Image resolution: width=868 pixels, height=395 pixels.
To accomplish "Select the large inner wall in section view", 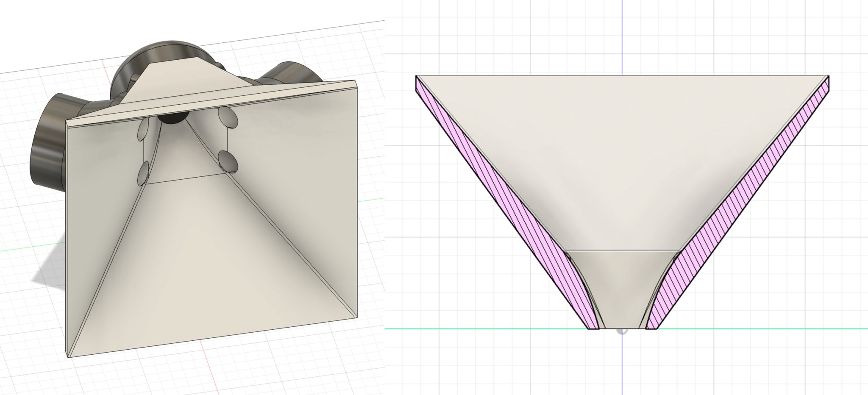I will [x=622, y=163].
